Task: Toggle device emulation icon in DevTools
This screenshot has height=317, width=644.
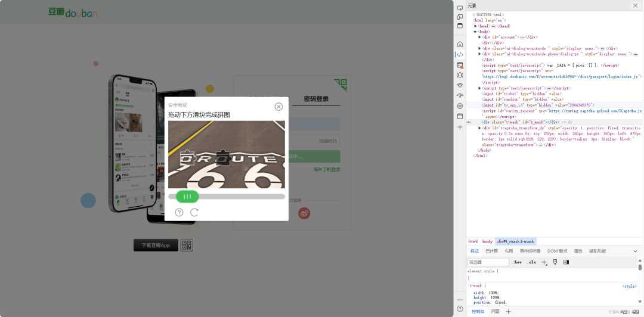Action: point(460,17)
